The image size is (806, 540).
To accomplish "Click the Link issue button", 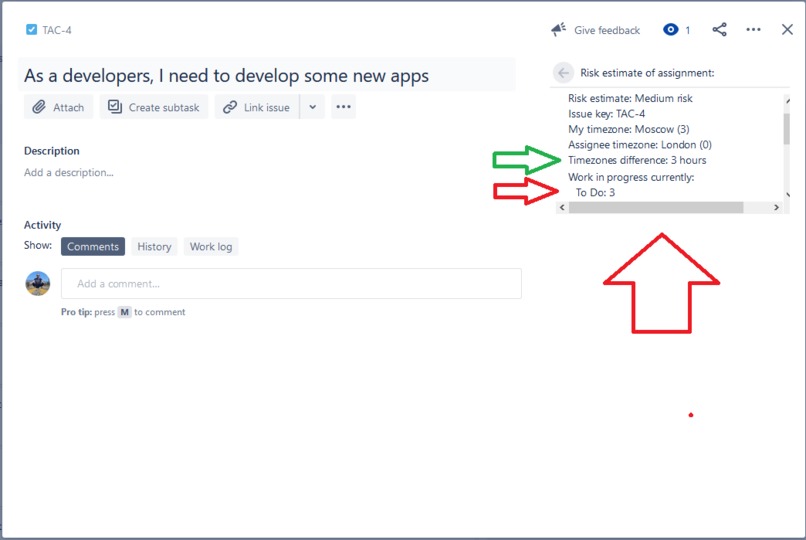I will pyautogui.click(x=257, y=107).
